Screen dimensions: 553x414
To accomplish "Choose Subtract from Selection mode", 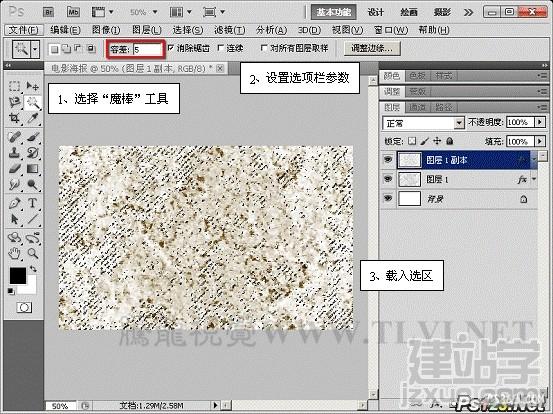I will coord(78,49).
